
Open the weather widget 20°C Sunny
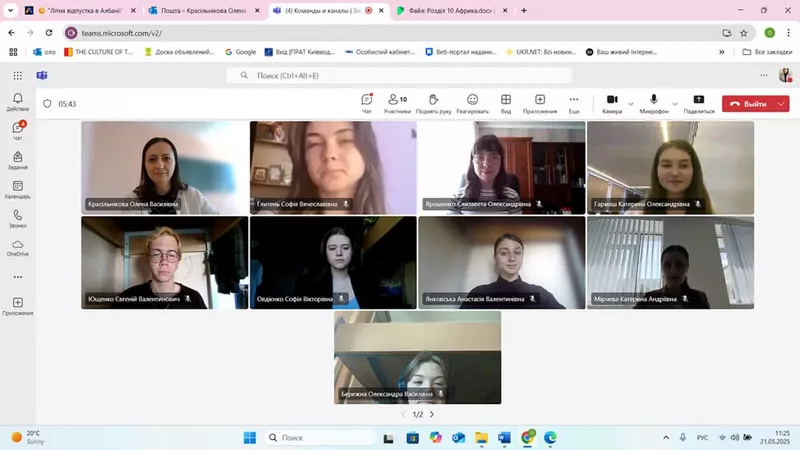point(28,437)
